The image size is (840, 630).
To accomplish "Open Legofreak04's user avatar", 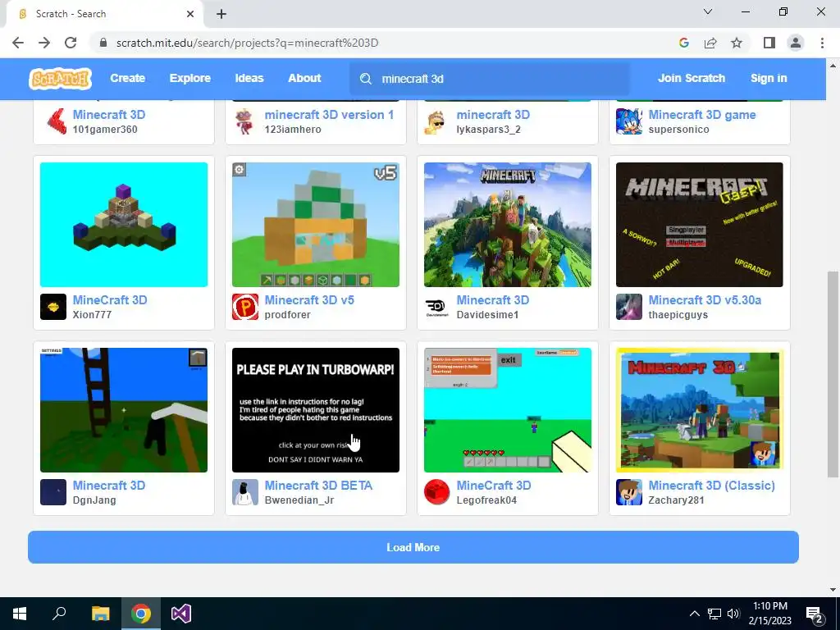I will pyautogui.click(x=436, y=492).
